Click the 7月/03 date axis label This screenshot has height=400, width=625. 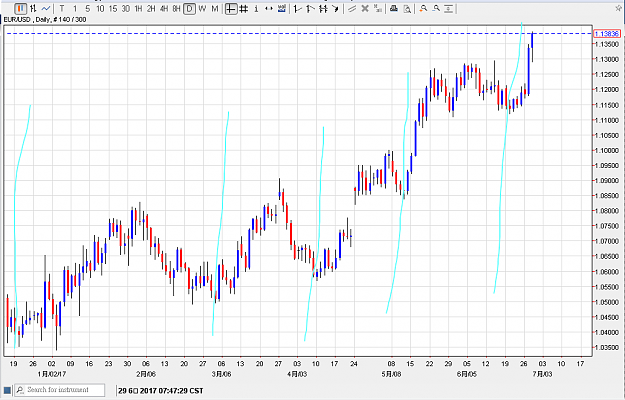click(542, 374)
